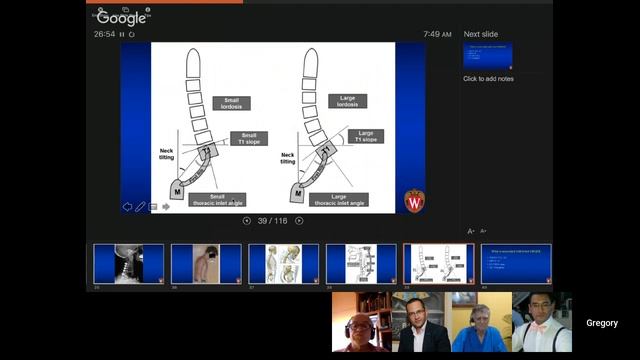This screenshot has width=640, height=360.
Task: Select the neck X-ray slide thumbnail
Action: pyautogui.click(x=129, y=264)
